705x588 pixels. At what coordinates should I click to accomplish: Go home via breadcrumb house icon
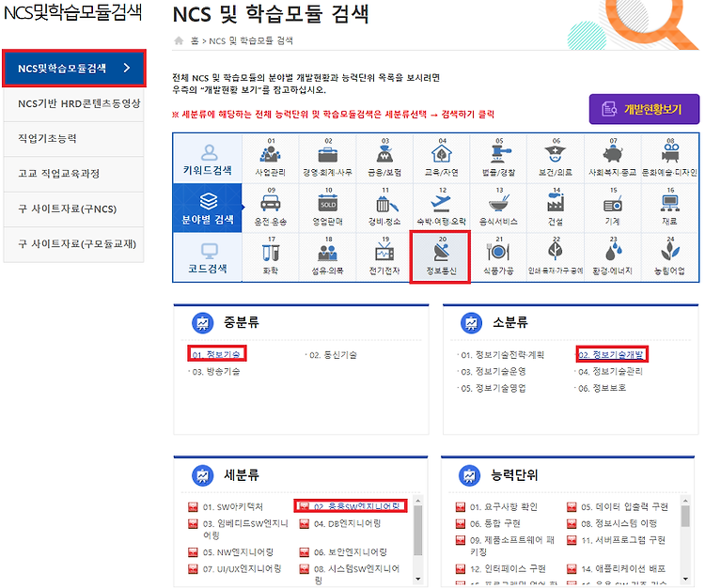[x=179, y=41]
